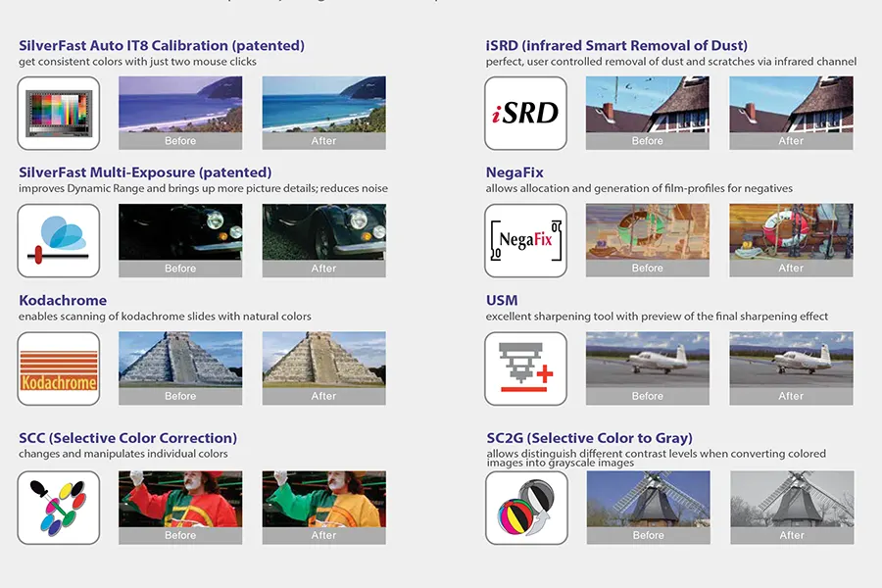Click the Kodachrome logo icon
Image resolution: width=882 pixels, height=588 pixels.
click(59, 368)
